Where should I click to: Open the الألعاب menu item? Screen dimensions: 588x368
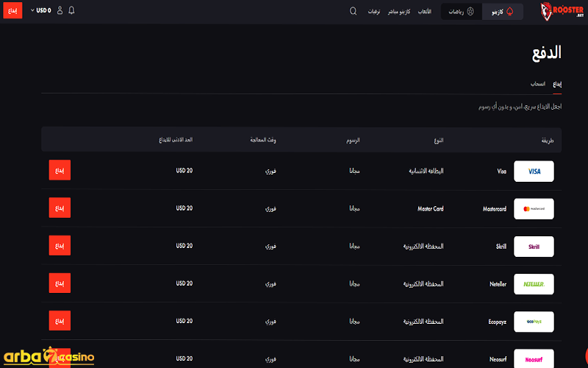pos(424,12)
